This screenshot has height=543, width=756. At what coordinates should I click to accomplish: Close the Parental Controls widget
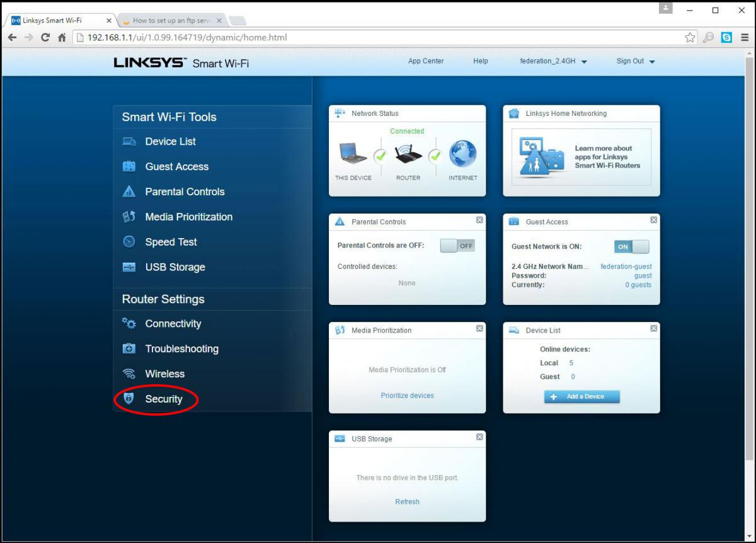479,220
